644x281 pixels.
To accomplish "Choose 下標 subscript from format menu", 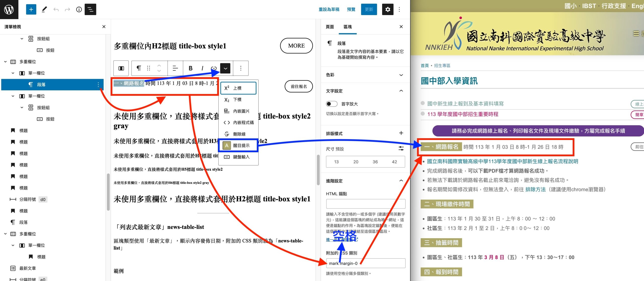I will (x=238, y=100).
